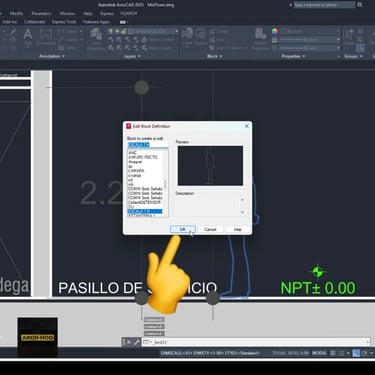Screen dimensions: 375x375
Task: Toggle the grid display in status bar
Action: [x=333, y=353]
